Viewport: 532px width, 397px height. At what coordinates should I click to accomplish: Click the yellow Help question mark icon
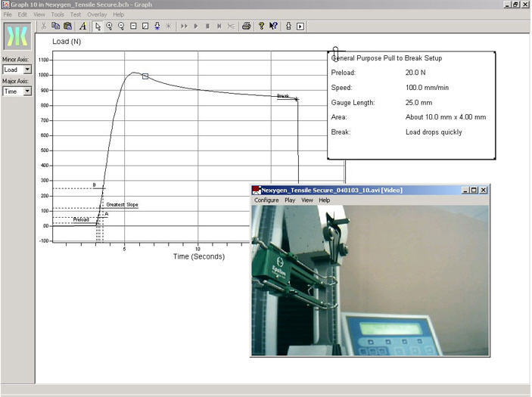tap(261, 26)
